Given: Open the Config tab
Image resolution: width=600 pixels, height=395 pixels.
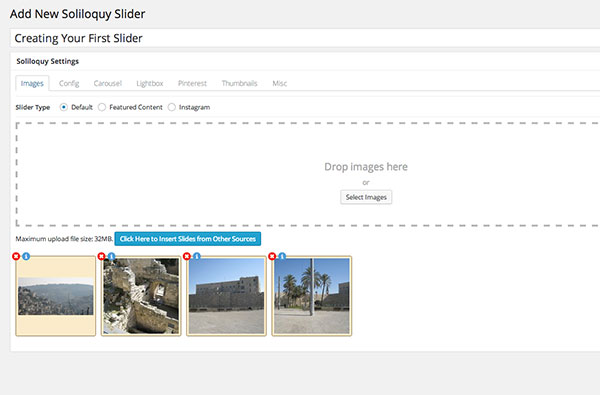Looking at the screenshot, I should 69,83.
